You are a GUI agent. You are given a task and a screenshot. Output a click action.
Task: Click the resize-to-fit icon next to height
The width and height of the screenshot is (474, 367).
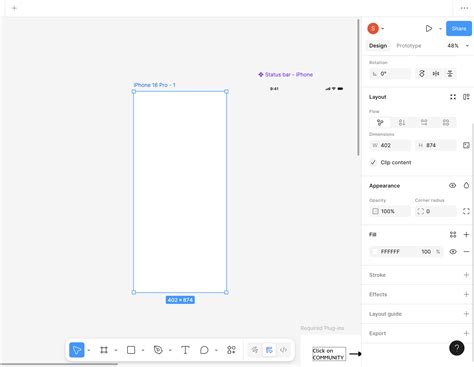(466, 145)
